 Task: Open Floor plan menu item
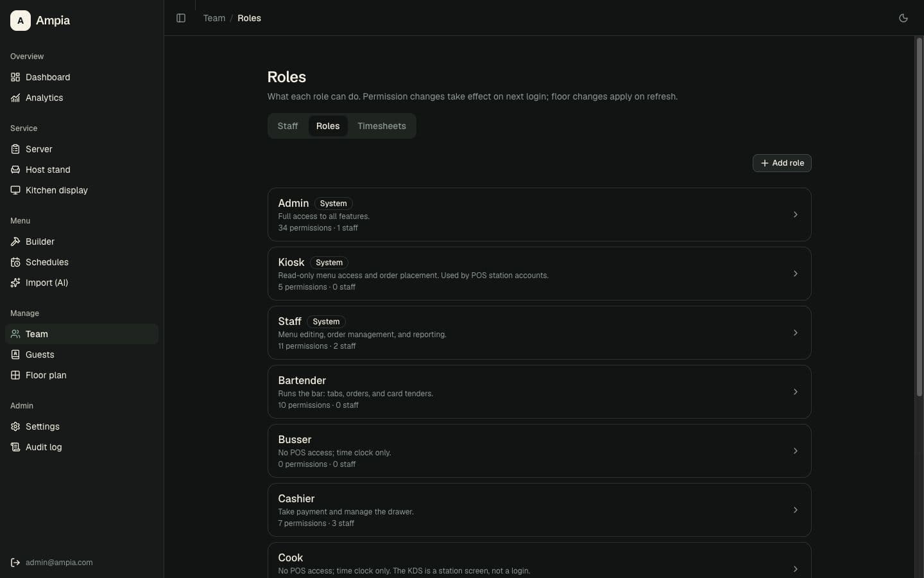tap(81, 375)
